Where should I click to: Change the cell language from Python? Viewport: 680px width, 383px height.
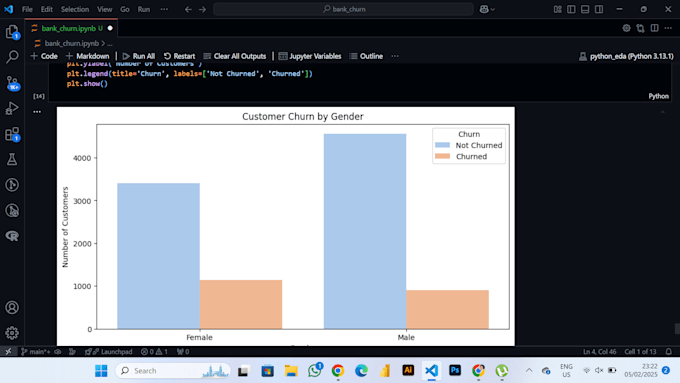point(658,96)
